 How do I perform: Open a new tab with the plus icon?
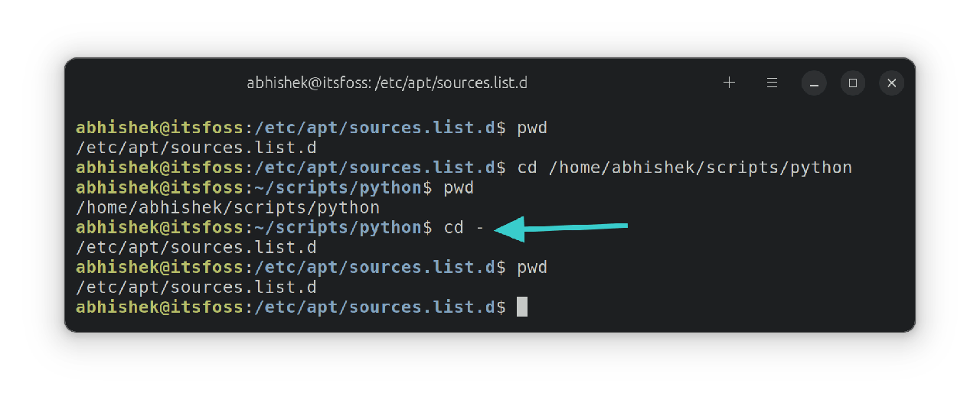(x=729, y=83)
